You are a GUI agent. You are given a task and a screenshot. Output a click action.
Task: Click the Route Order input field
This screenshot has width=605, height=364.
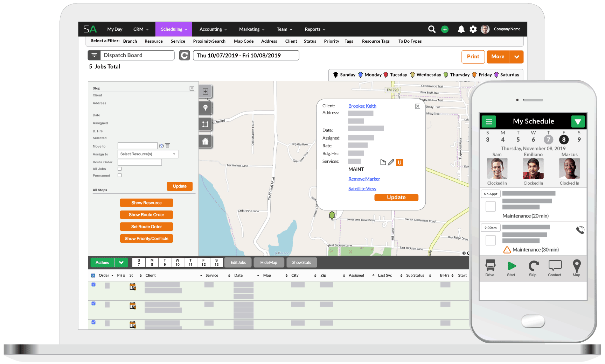click(x=140, y=162)
